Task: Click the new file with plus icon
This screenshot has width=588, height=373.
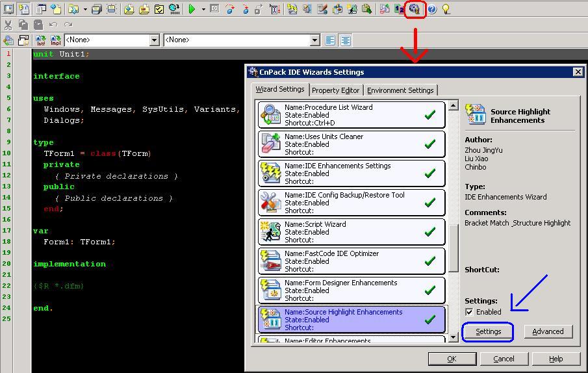Action: [57, 9]
